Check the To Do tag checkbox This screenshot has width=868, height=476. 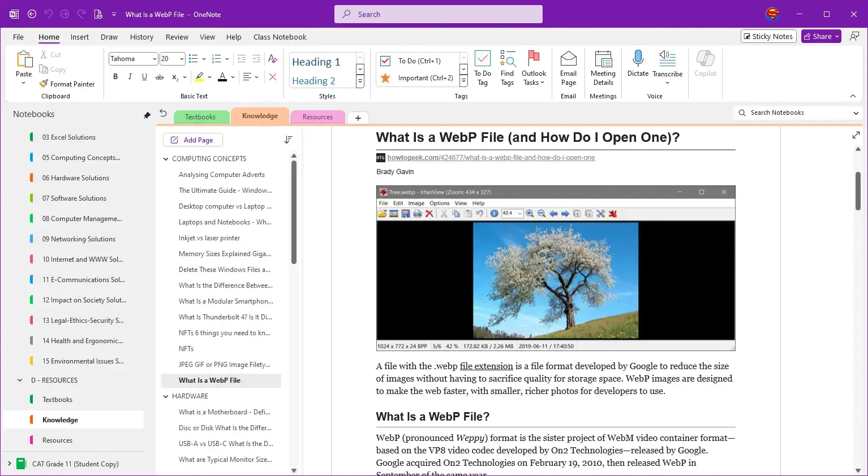click(385, 61)
